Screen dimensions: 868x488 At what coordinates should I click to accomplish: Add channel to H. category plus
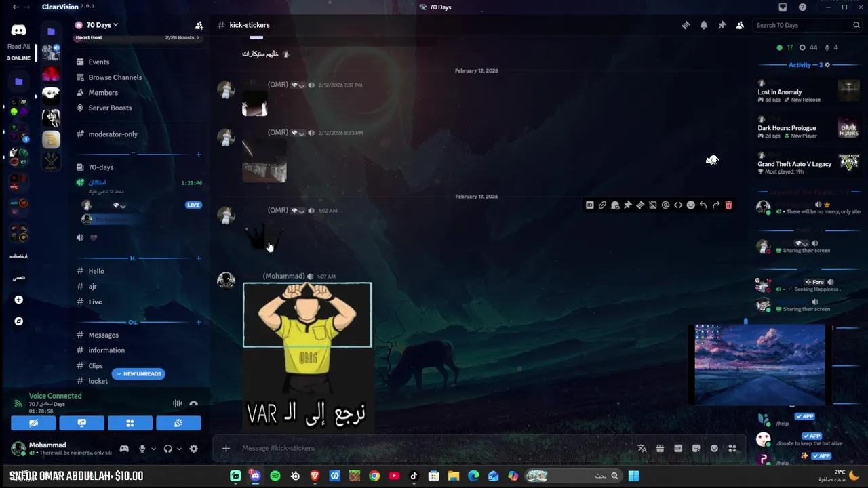coord(198,258)
